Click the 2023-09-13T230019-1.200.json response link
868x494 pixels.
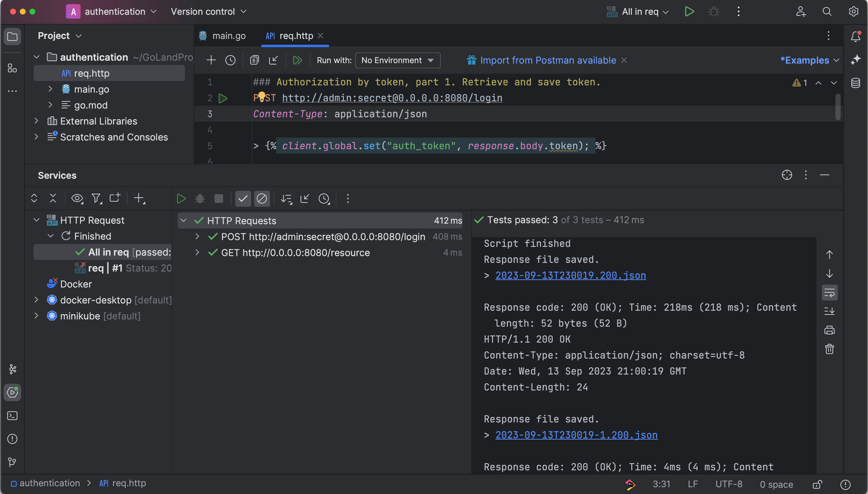[576, 435]
